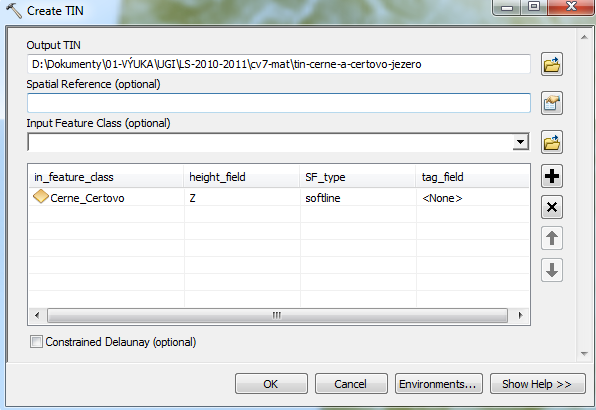This screenshot has height=410, width=596.
Task: Click the horizontal table scrollbar thumb
Action: coord(277,315)
